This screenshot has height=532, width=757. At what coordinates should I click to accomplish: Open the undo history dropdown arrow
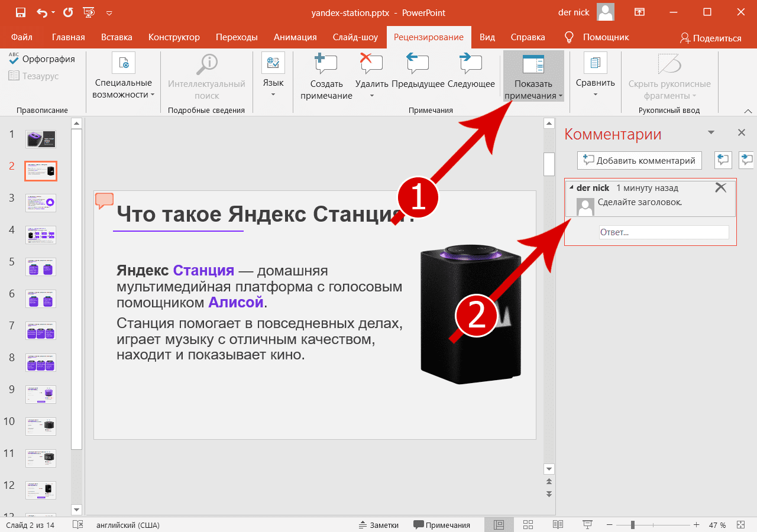tap(53, 12)
